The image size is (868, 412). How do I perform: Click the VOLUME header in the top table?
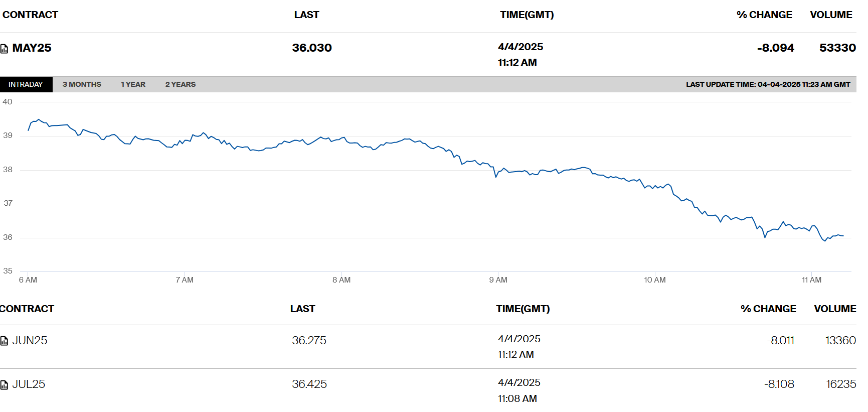point(831,15)
